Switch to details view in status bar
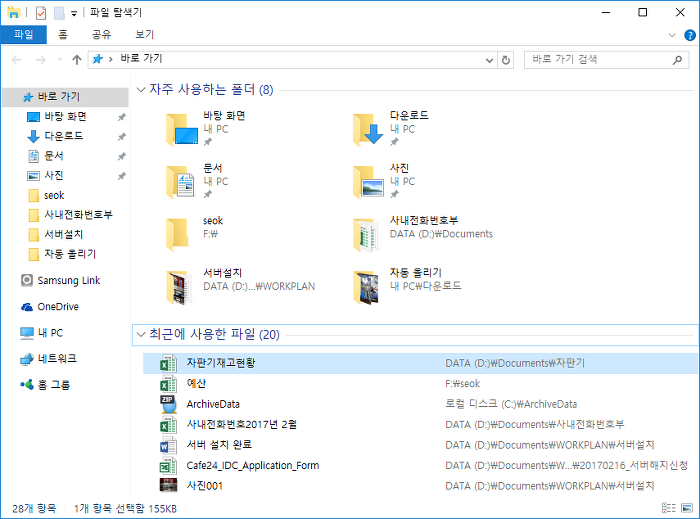The height and width of the screenshot is (519, 700). pyautogui.click(x=668, y=508)
